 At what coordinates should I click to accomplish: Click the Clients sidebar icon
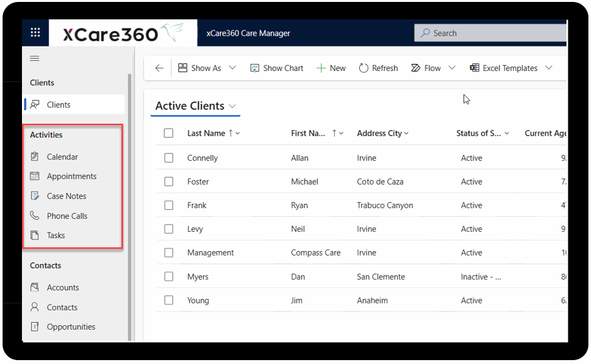[35, 105]
